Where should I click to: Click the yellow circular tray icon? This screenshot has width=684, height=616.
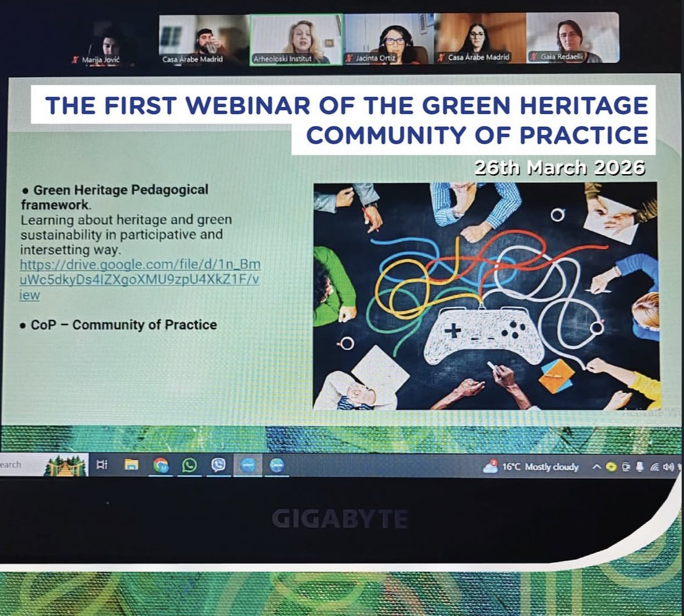click(x=612, y=467)
